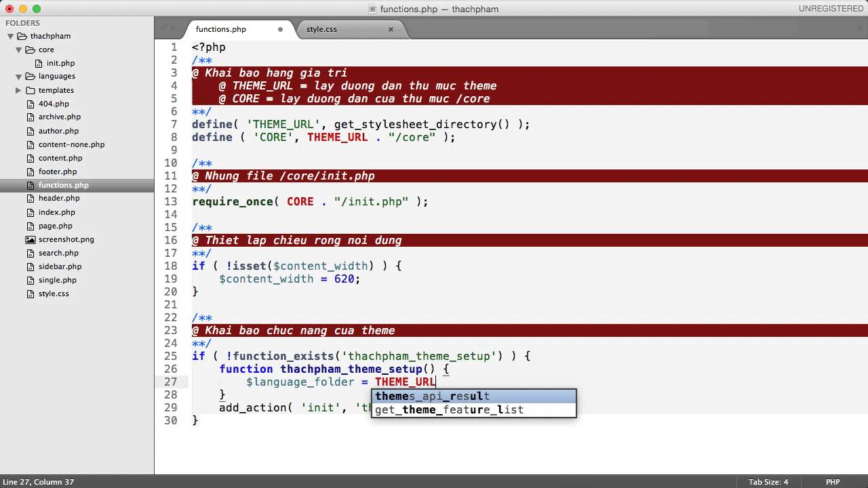Click the "/core" string on line 8
The image size is (868, 488).
pyautogui.click(x=412, y=137)
